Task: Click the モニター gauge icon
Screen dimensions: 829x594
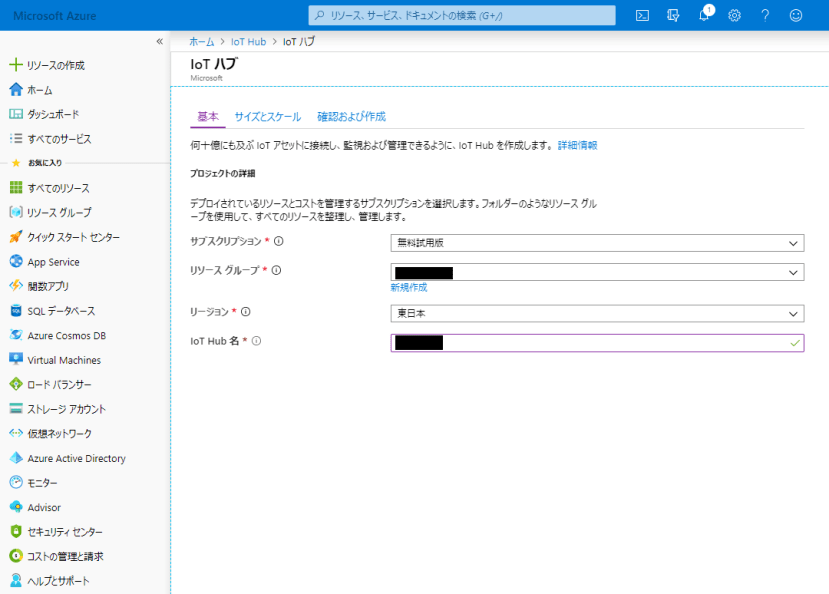Action: [16, 482]
